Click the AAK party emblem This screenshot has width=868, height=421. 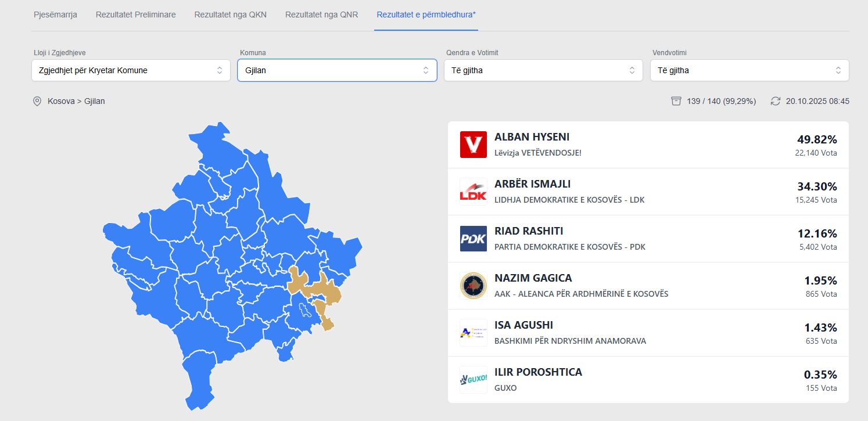[473, 286]
